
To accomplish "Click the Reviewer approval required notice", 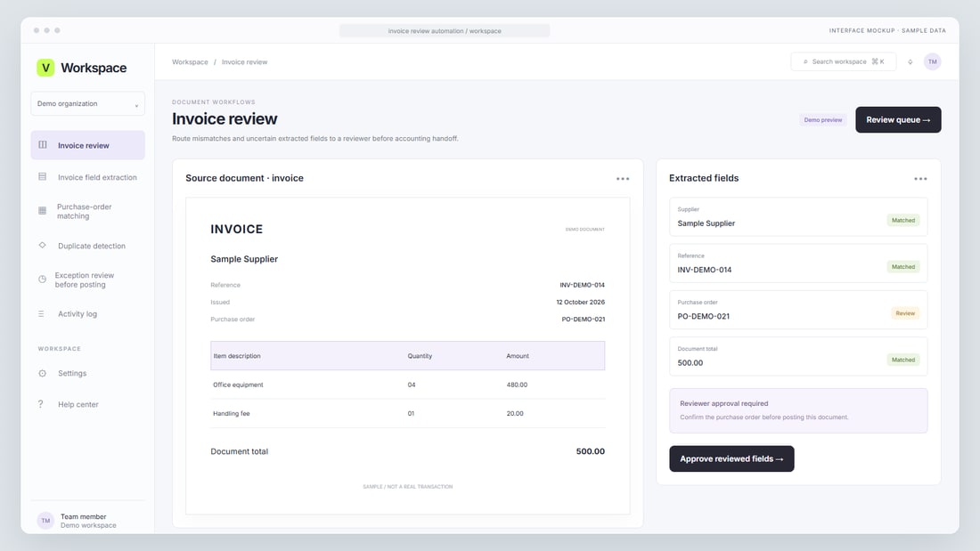I will [798, 411].
